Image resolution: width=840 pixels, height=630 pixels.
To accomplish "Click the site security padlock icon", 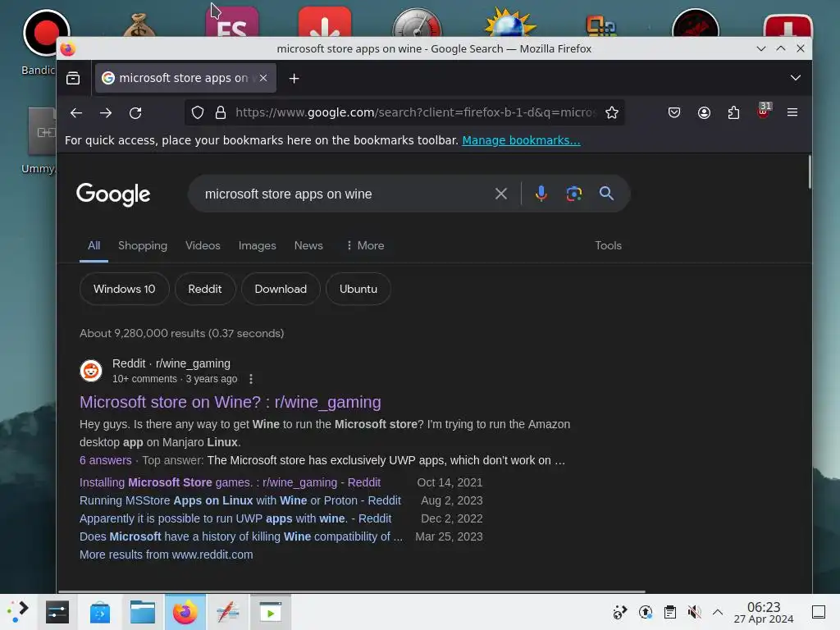I will [220, 112].
